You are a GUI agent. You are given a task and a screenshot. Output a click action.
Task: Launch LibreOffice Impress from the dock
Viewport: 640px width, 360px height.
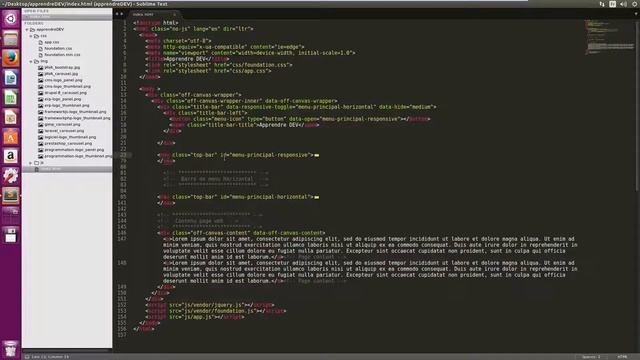coord(11,117)
